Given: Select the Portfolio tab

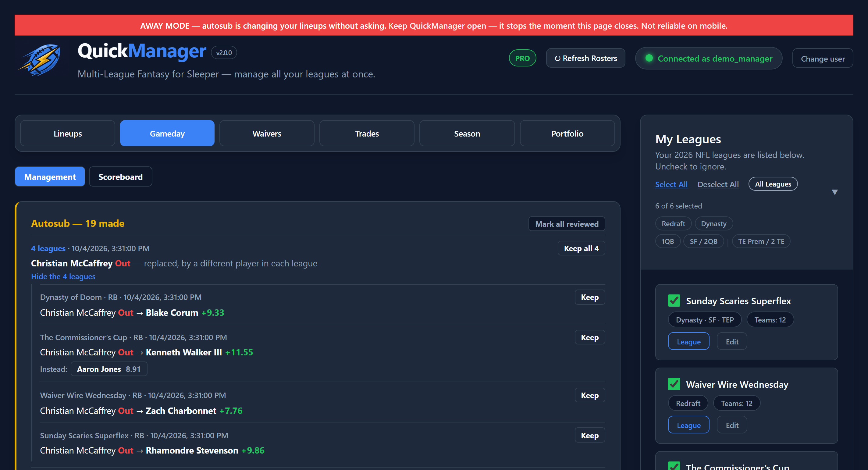Looking at the screenshot, I should point(567,134).
